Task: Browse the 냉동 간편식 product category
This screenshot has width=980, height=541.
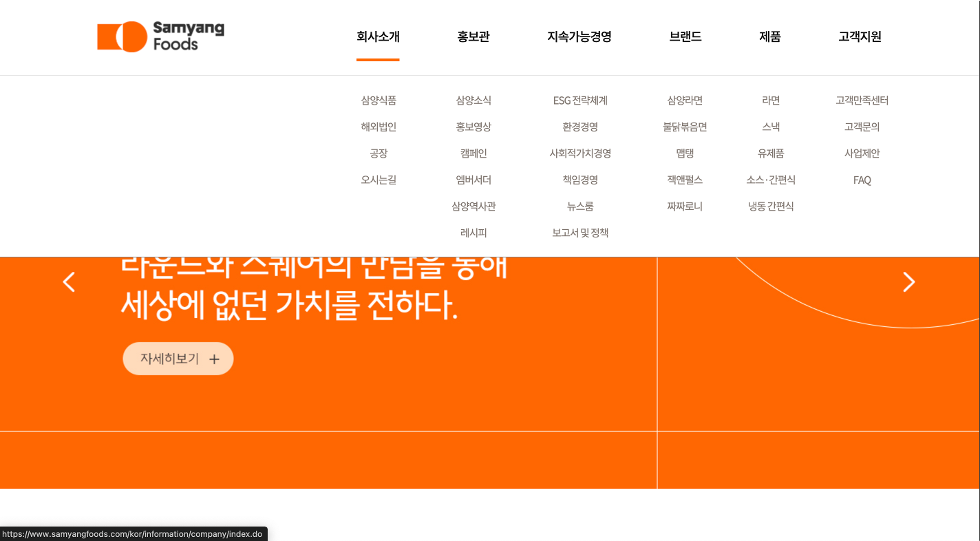Action: [770, 206]
